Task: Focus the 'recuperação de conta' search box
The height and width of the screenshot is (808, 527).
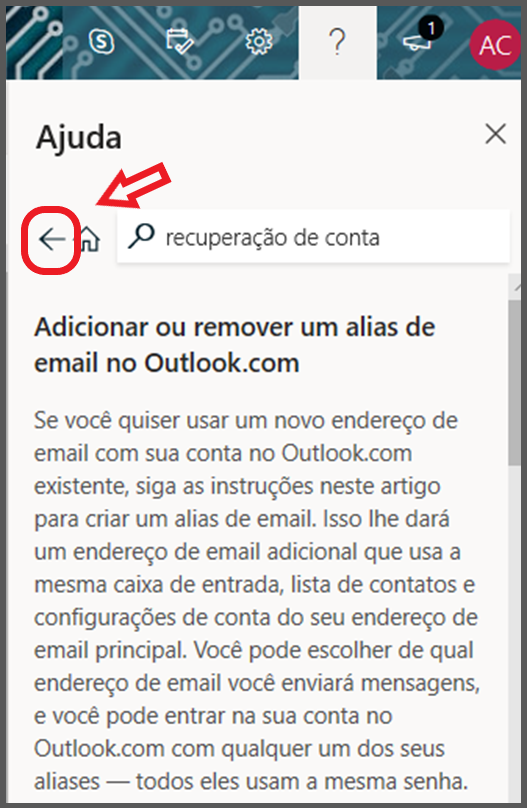Action: [x=313, y=237]
